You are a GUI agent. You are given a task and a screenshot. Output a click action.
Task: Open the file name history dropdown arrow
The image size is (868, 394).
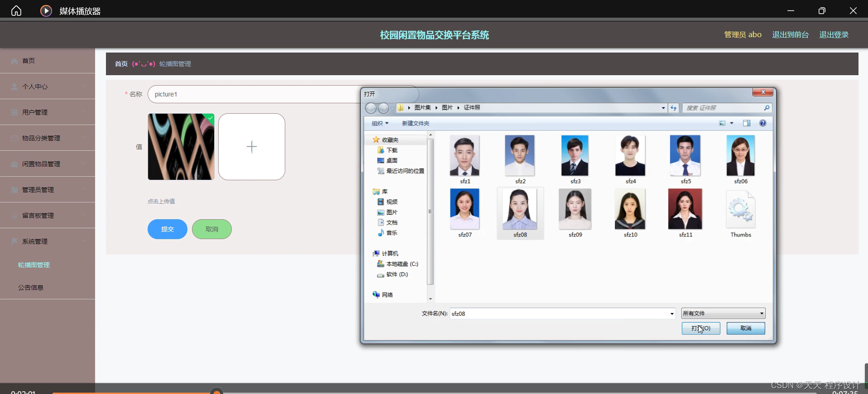coord(672,313)
